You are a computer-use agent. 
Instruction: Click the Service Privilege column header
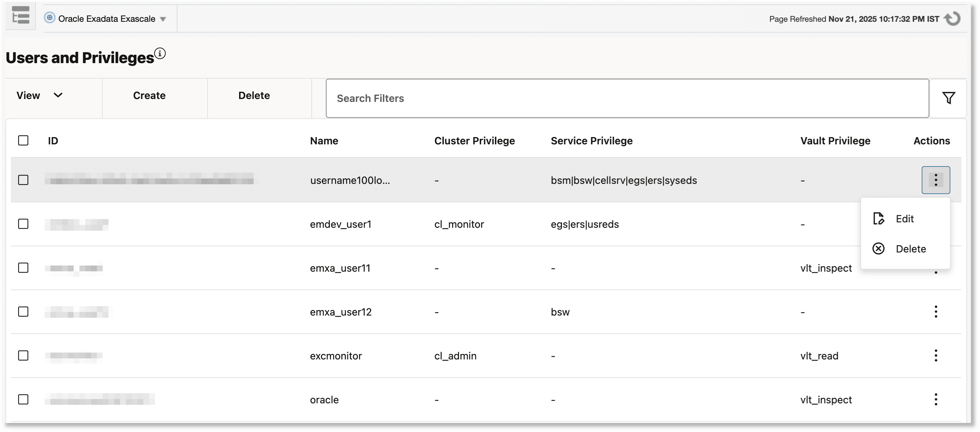pos(591,141)
